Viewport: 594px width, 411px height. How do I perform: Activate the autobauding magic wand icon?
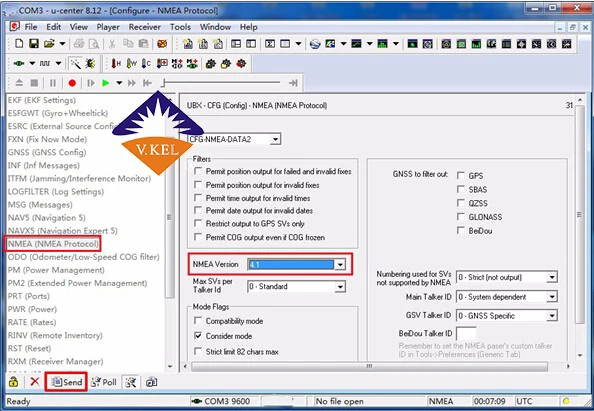(x=75, y=63)
